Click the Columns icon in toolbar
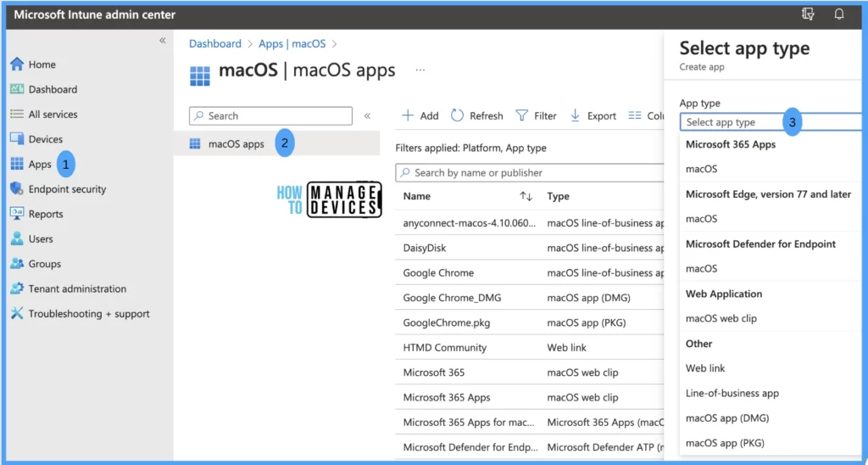The width and height of the screenshot is (868, 465). [635, 115]
